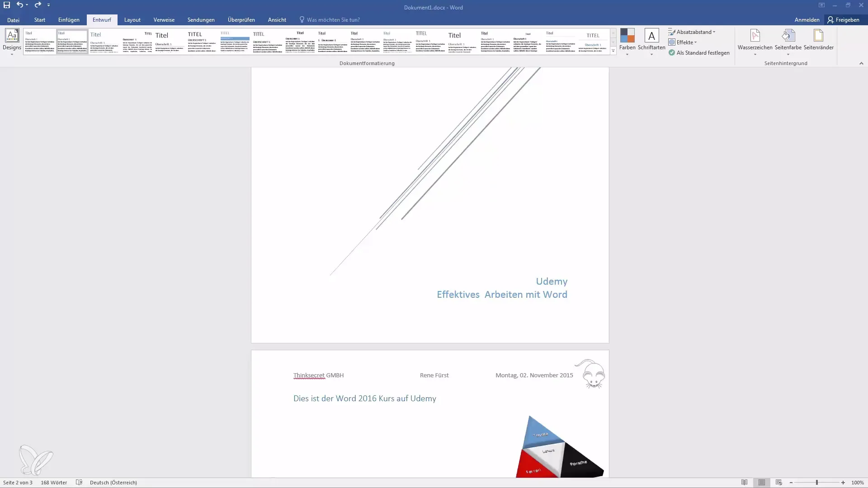Screen dimensions: 868x488
Task: Redo the last action
Action: 38,5
